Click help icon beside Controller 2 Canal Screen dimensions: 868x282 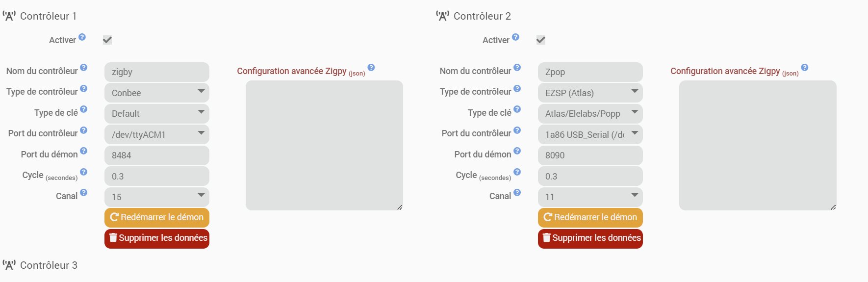[x=517, y=193]
